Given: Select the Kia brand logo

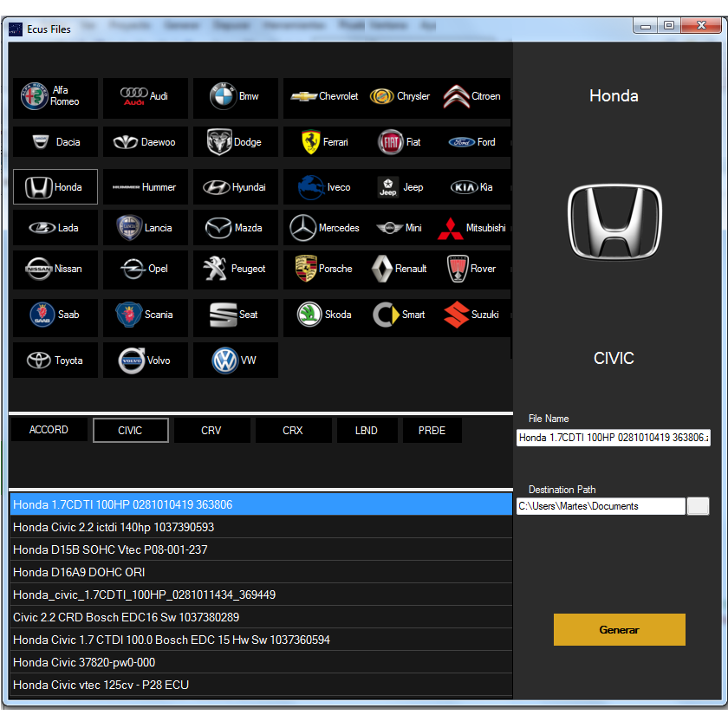Looking at the screenshot, I should click(465, 187).
